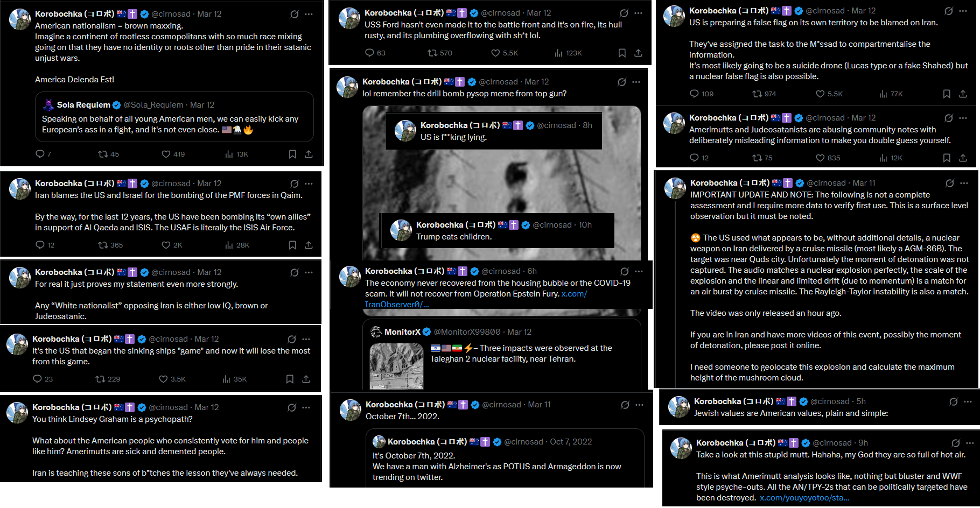The height and width of the screenshot is (508, 980).
Task: Open the MonitorX Taleghan facility image thumbnail
Action: click(397, 366)
